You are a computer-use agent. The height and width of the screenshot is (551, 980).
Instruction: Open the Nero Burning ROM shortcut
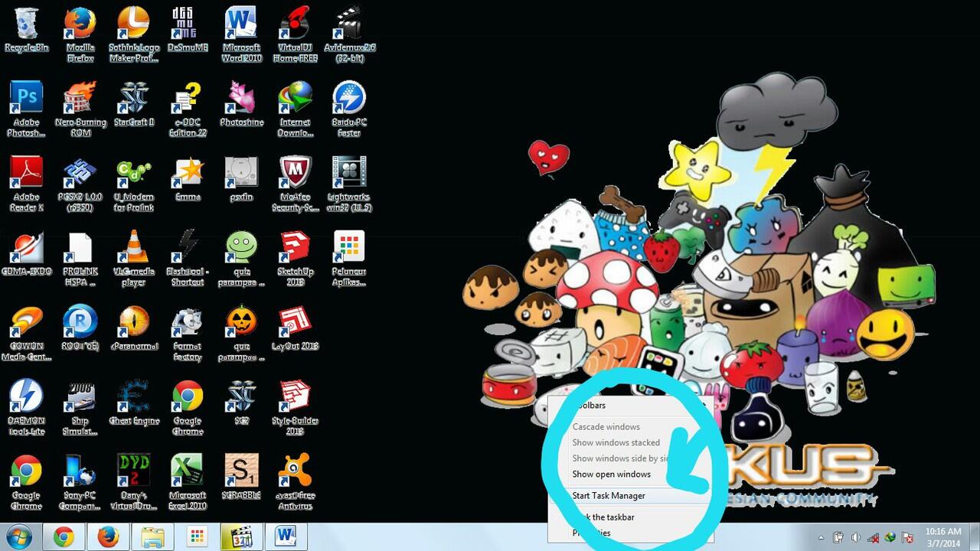tap(80, 109)
